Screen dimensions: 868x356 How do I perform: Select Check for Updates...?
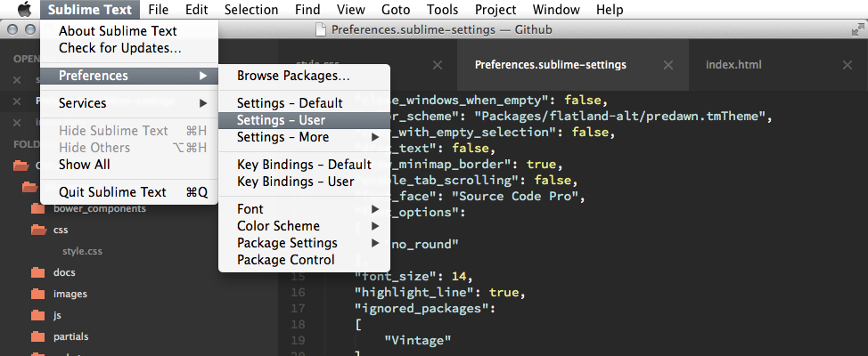[129, 48]
